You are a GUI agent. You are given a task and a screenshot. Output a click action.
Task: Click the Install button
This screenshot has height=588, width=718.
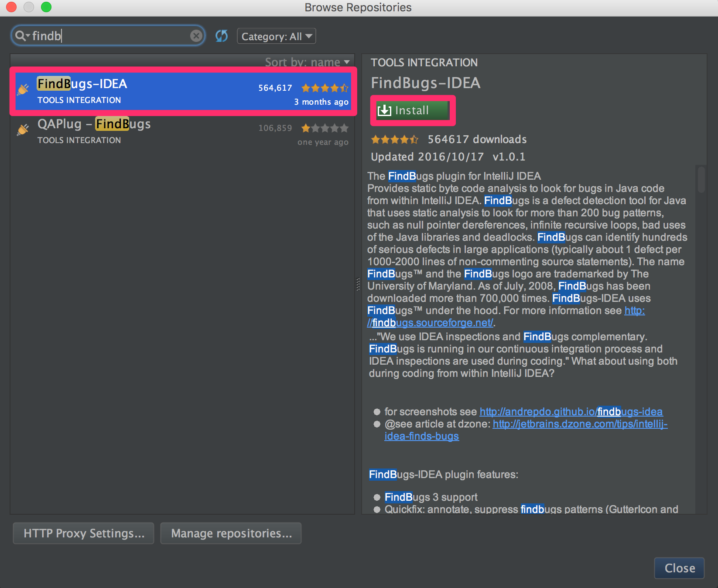[412, 110]
